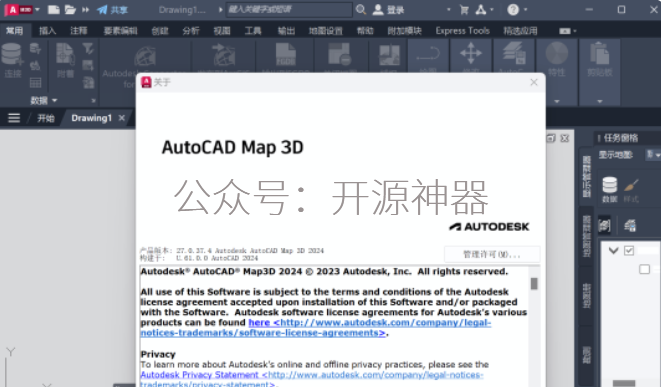Open the file tabs hamburger menu
This screenshot has height=387, width=661.
point(14,118)
